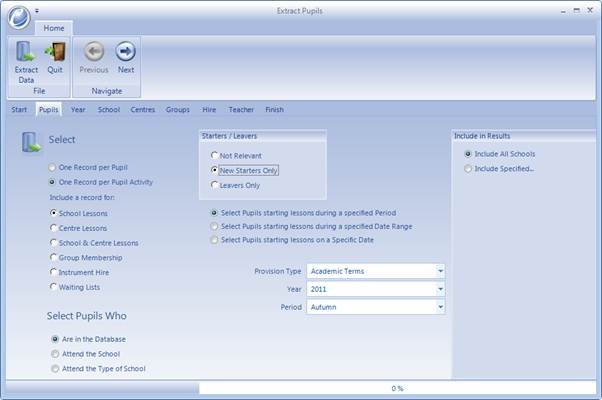Choose Group Membership record option
This screenshot has width=602, height=400.
click(x=86, y=258)
